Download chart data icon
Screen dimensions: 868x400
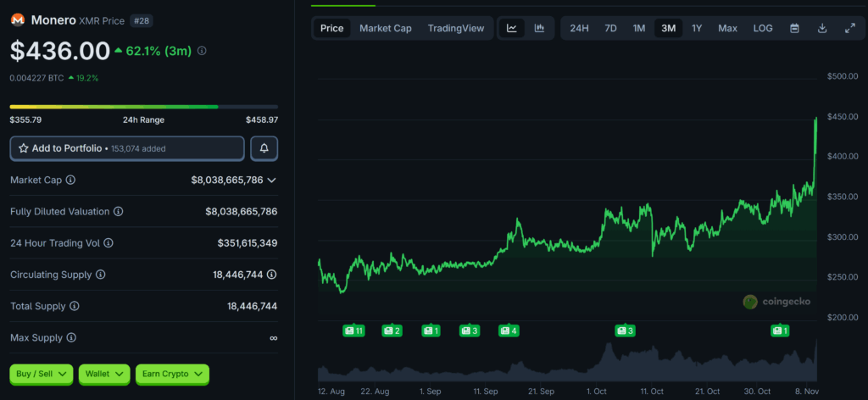(x=822, y=28)
